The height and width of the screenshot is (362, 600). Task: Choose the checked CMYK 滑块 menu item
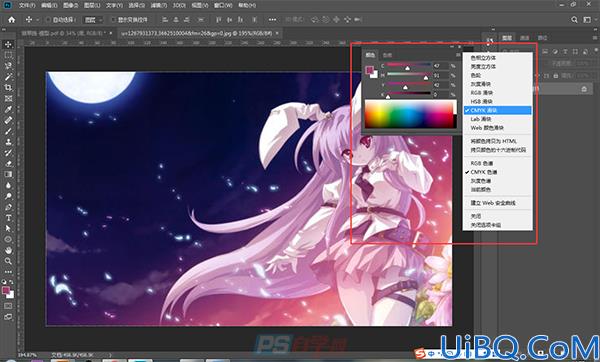(497, 110)
